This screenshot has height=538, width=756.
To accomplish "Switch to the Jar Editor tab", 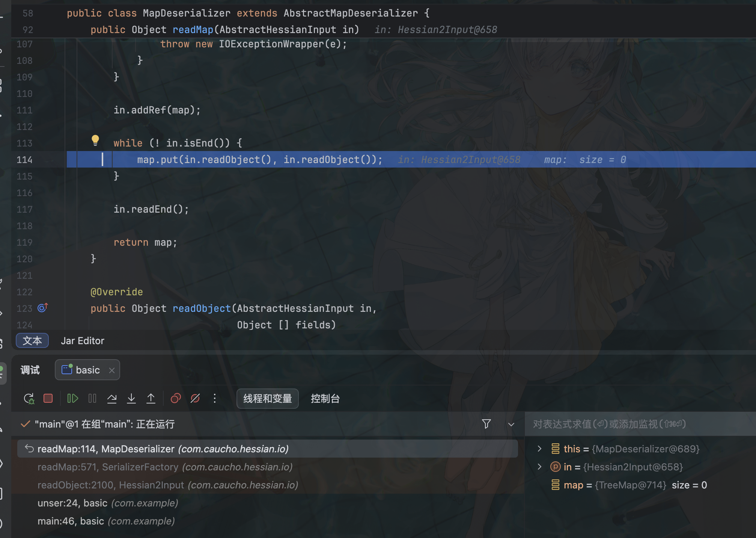I will coord(83,341).
